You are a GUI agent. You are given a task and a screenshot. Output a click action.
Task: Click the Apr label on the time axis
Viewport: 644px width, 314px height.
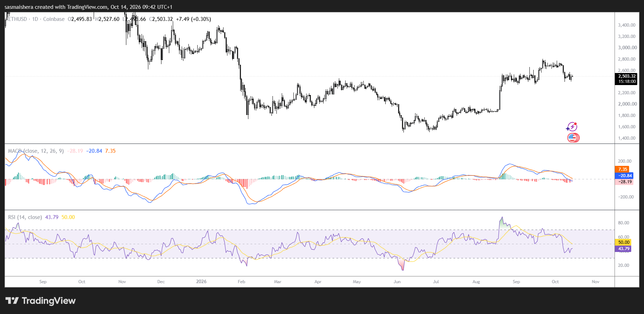point(318,282)
